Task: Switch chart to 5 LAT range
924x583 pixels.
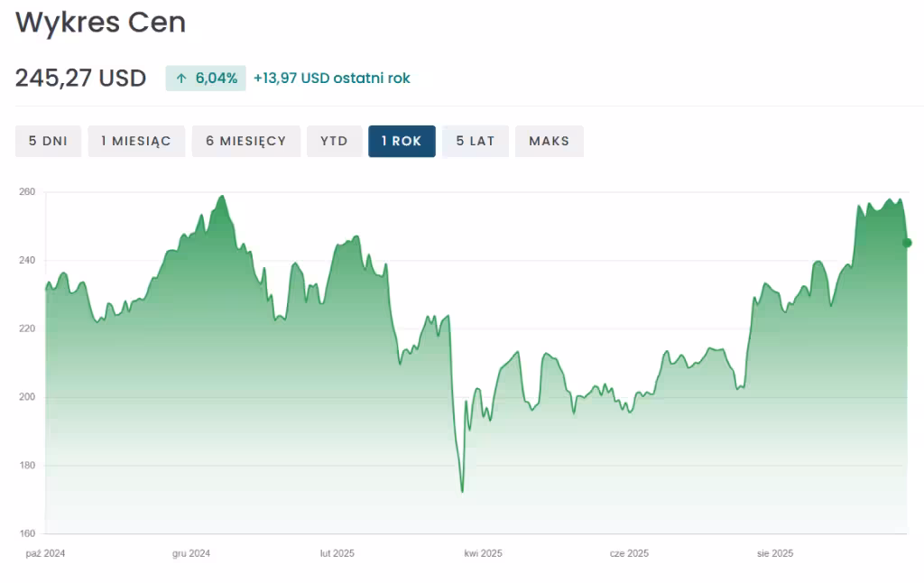Action: (x=476, y=141)
